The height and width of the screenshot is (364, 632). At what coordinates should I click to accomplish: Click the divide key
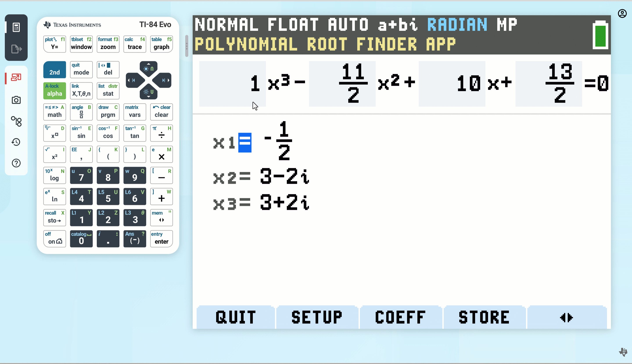coord(161,133)
